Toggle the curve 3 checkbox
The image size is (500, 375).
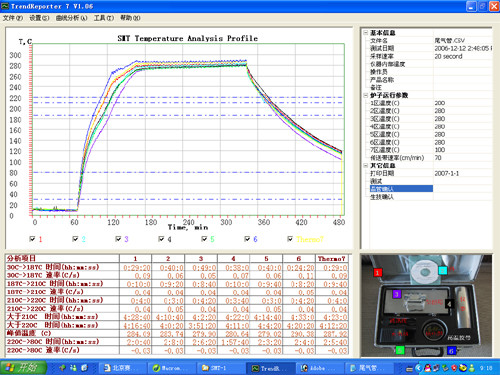pos(118,239)
